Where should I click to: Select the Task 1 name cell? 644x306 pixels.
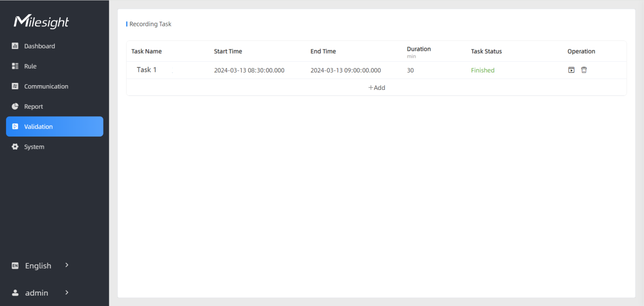[147, 70]
